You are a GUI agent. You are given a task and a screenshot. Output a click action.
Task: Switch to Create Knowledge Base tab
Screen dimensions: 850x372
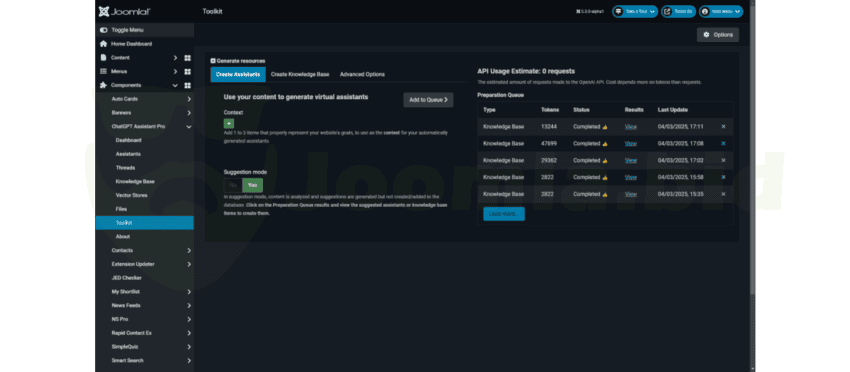(x=300, y=74)
